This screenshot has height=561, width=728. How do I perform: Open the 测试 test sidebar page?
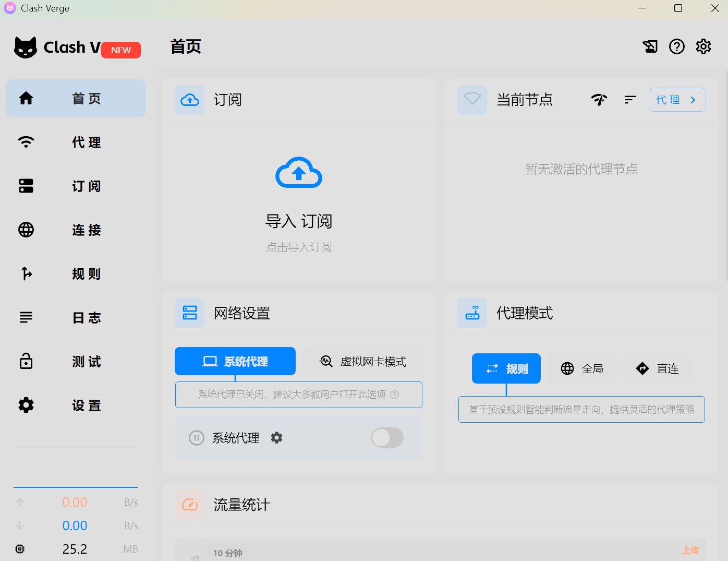(76, 361)
